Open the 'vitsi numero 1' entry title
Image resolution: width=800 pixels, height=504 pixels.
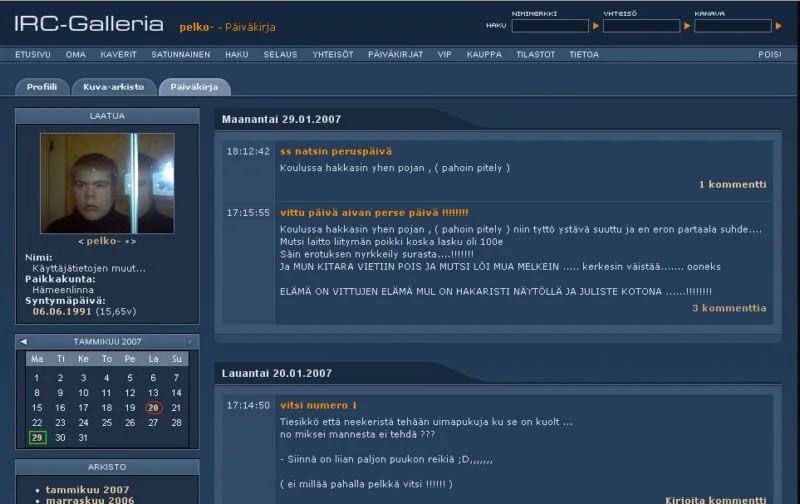318,405
